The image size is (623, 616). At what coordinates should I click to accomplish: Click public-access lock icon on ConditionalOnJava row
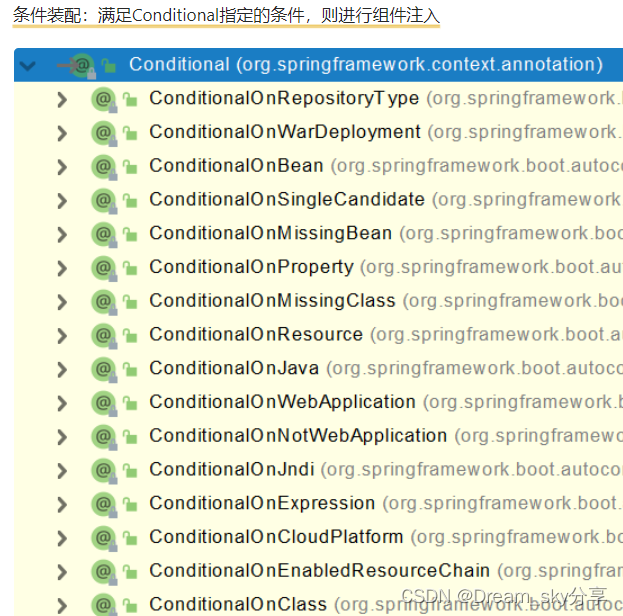click(x=130, y=370)
